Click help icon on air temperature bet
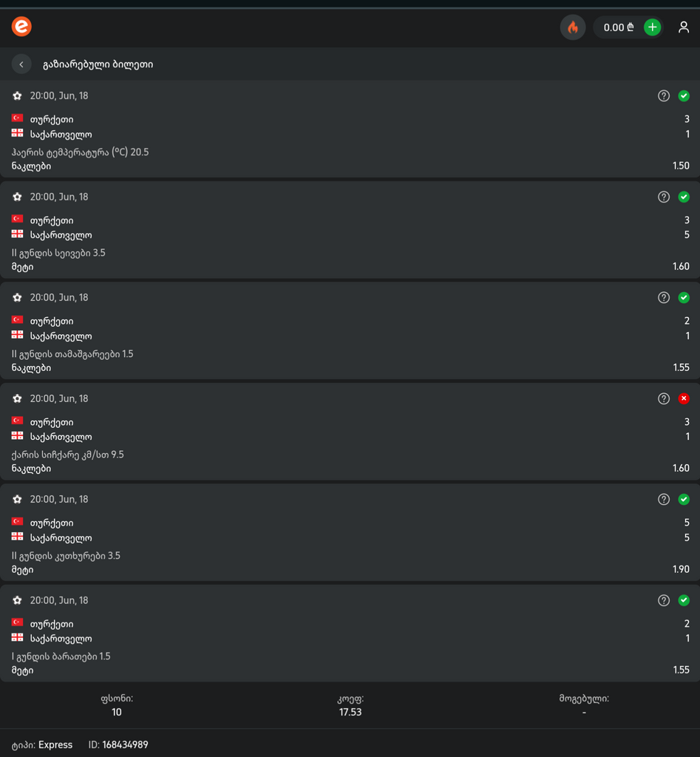The width and height of the screenshot is (700, 757). (664, 96)
